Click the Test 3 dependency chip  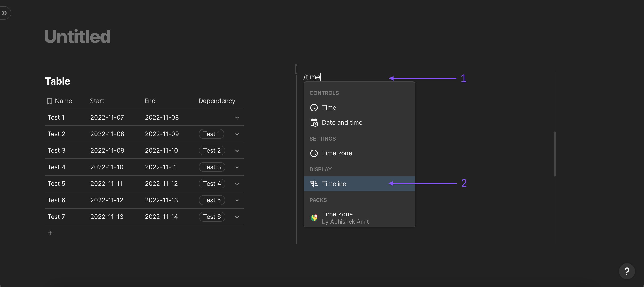[x=212, y=167]
